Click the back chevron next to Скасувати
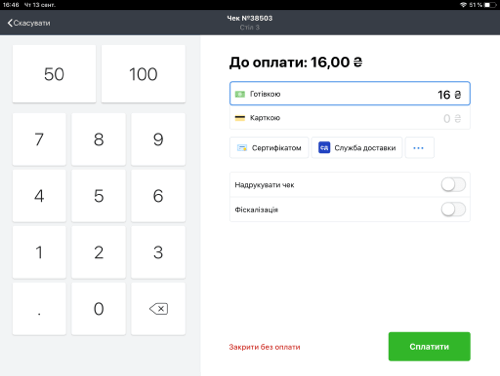 pos(10,23)
